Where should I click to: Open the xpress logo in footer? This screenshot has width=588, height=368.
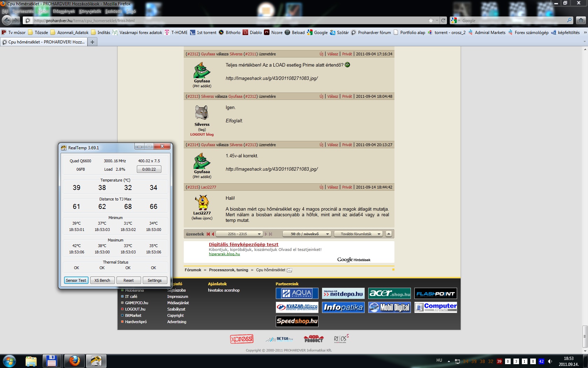241,339
